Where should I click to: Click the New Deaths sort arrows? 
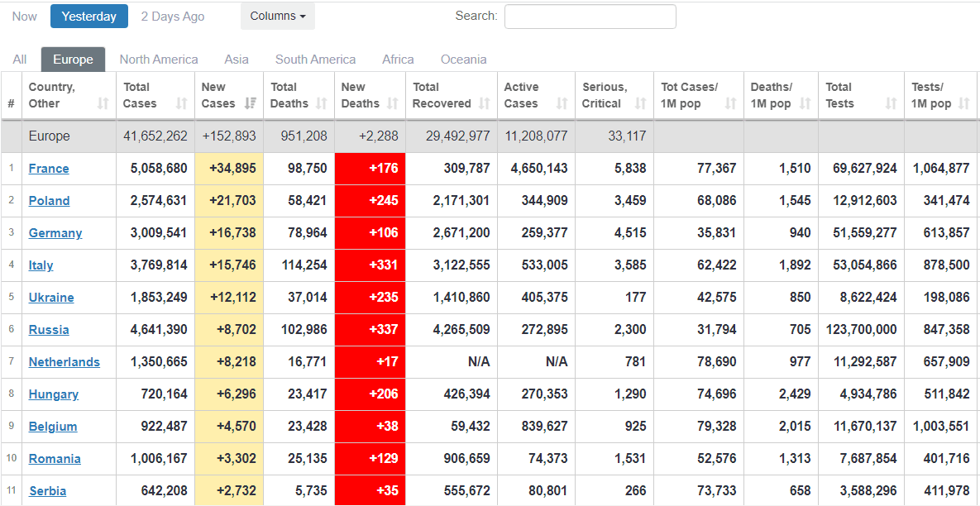(393, 104)
